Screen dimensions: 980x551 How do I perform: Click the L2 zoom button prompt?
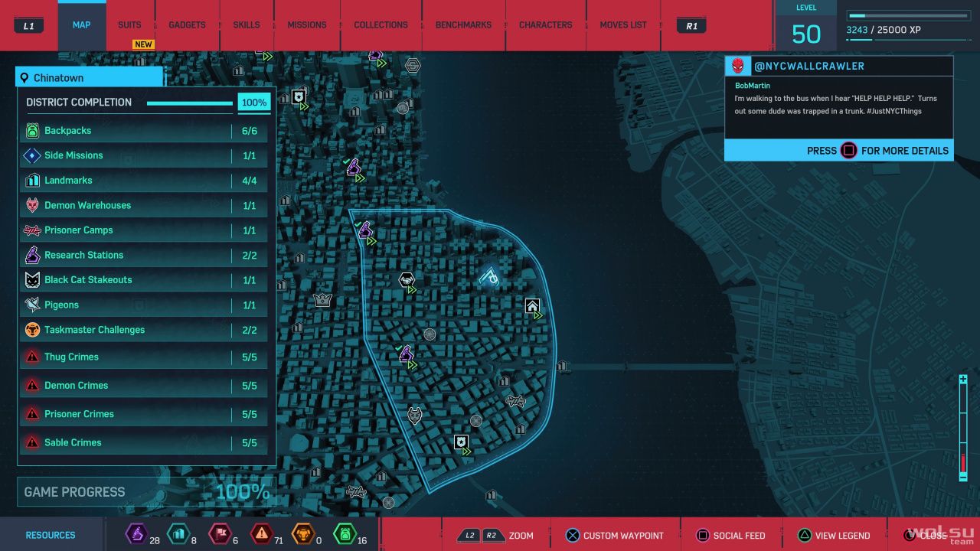[469, 536]
